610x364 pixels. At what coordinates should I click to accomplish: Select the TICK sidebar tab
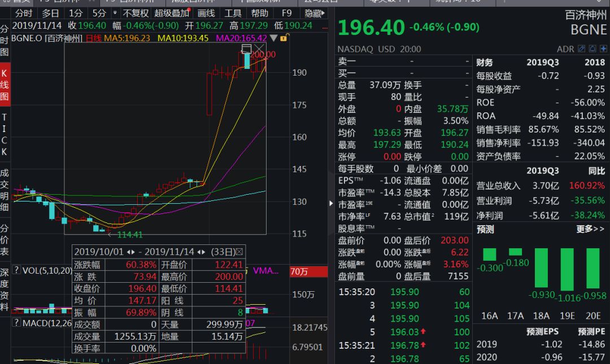pyautogui.click(x=5, y=134)
